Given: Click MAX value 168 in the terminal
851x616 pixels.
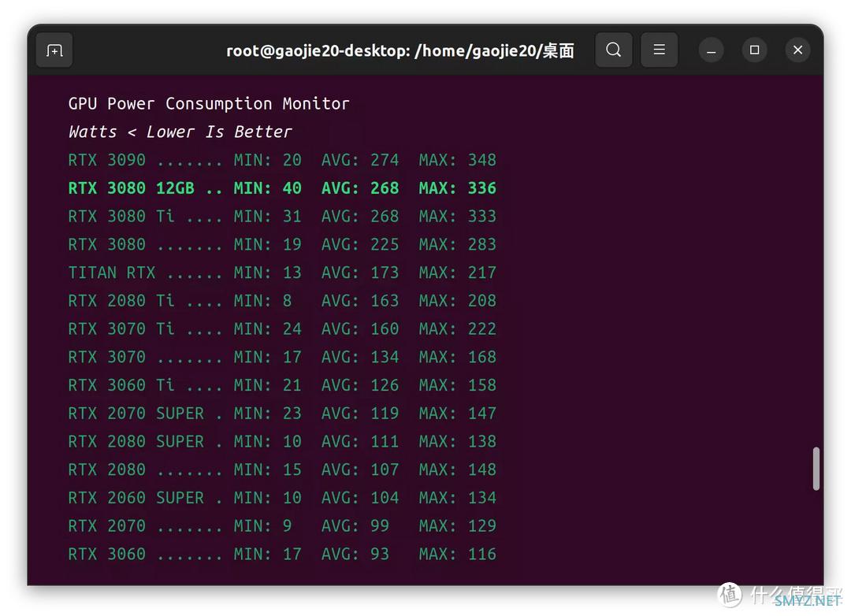Looking at the screenshot, I should (x=482, y=357).
